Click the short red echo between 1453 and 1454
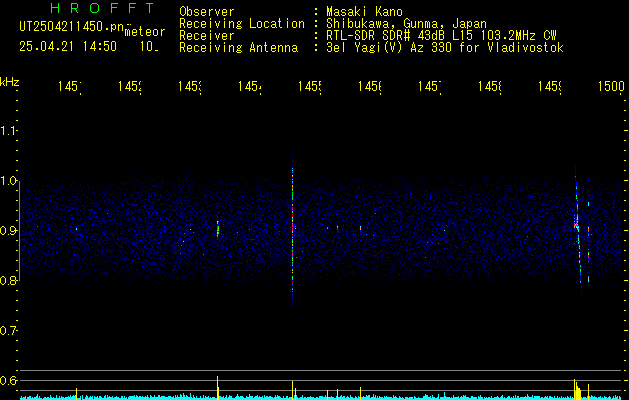This screenshot has height=400, width=629. pos(218,230)
